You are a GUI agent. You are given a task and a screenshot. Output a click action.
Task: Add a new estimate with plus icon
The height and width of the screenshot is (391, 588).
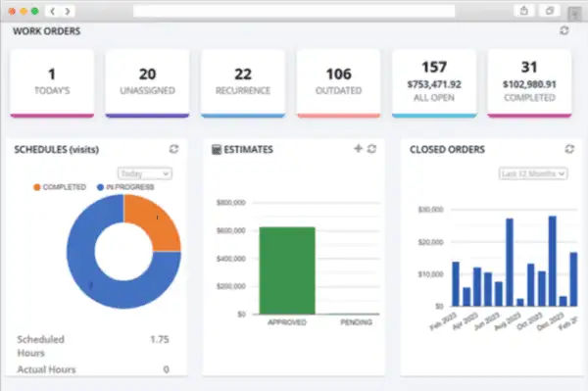358,148
